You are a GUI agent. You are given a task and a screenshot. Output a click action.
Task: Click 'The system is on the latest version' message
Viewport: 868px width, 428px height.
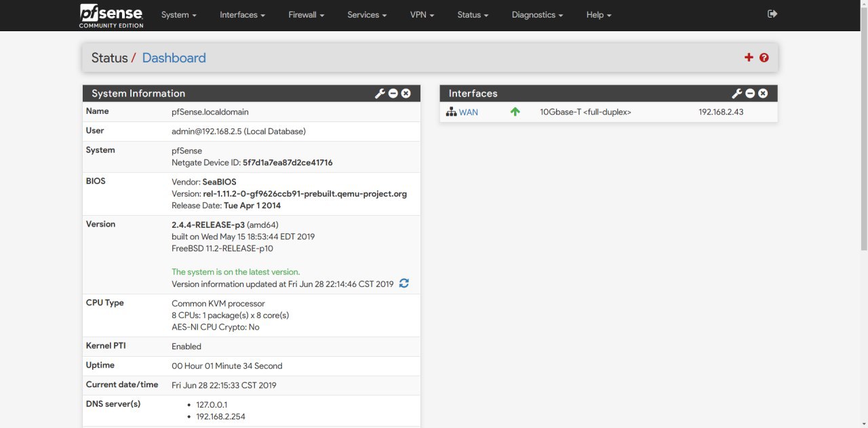coord(236,272)
